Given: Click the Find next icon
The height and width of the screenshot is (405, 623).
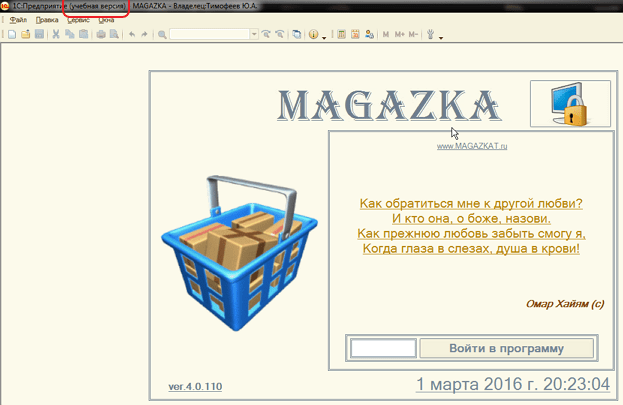Looking at the screenshot, I should pyautogui.click(x=266, y=35).
